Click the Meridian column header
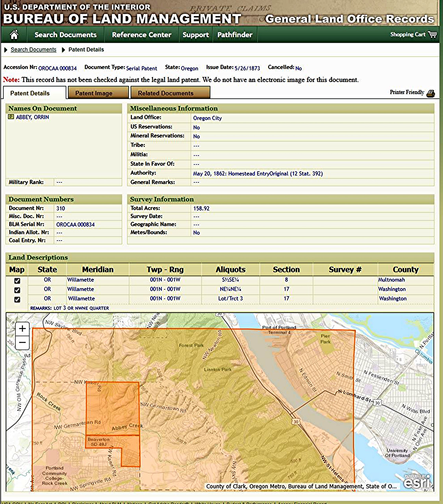This screenshot has width=443, height=504. tap(98, 269)
